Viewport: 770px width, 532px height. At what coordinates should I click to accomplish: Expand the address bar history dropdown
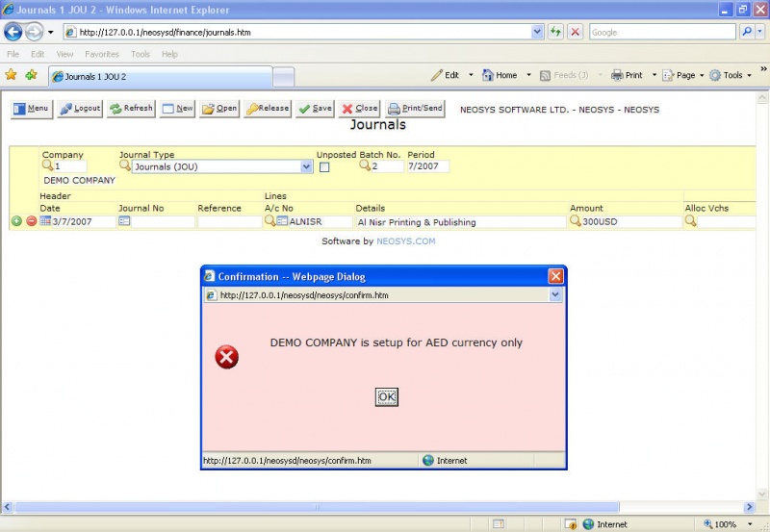(x=537, y=32)
